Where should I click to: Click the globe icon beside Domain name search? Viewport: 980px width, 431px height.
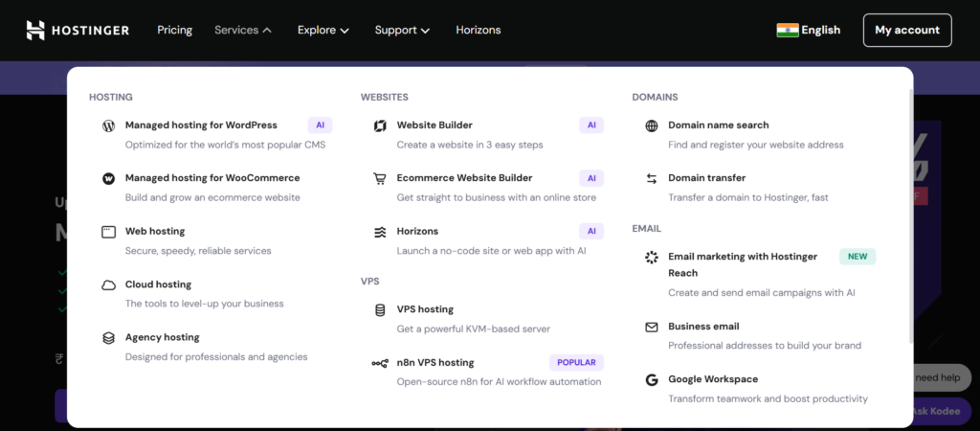point(651,125)
